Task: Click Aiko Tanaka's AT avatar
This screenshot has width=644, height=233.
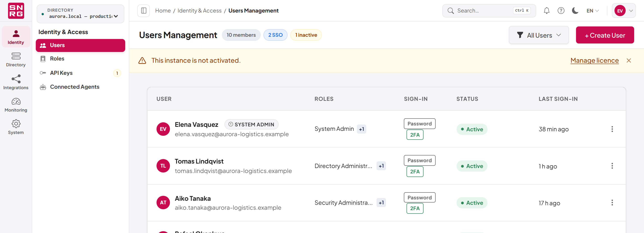Action: coord(163,203)
